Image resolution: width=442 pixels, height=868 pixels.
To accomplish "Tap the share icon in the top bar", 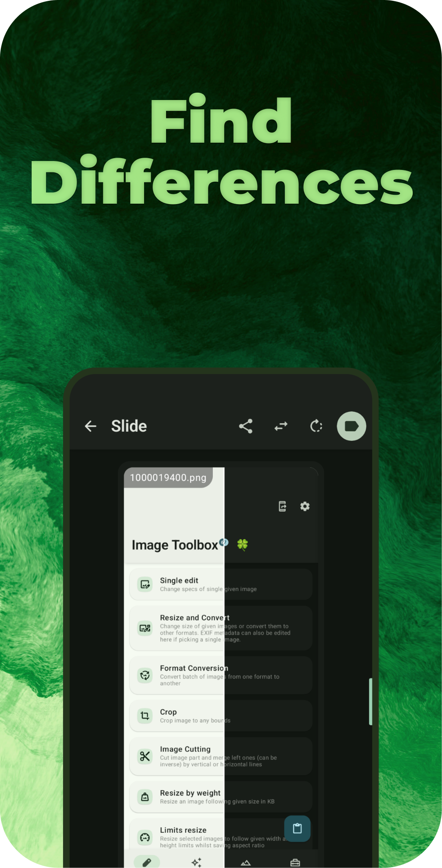I will [x=246, y=426].
